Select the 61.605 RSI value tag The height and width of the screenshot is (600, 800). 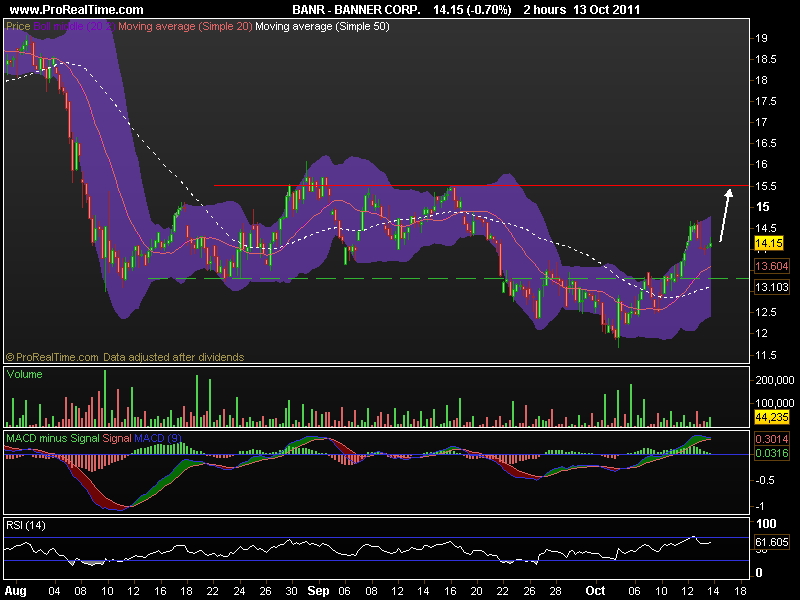771,542
